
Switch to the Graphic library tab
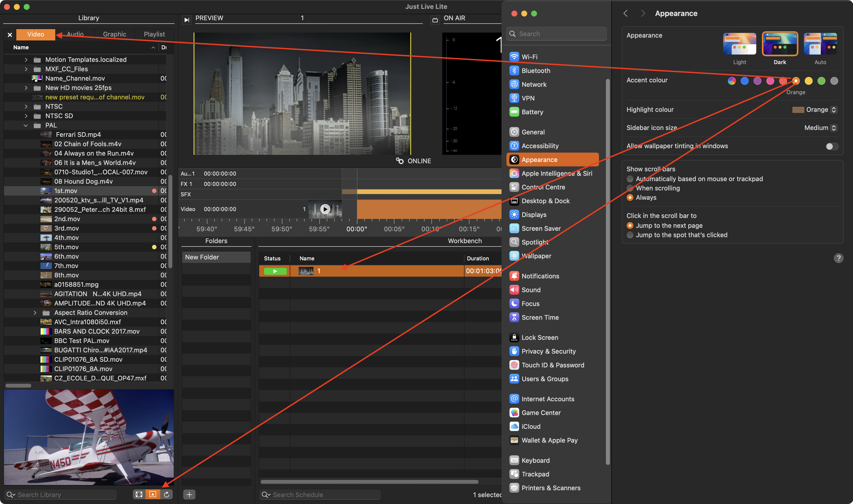[115, 34]
